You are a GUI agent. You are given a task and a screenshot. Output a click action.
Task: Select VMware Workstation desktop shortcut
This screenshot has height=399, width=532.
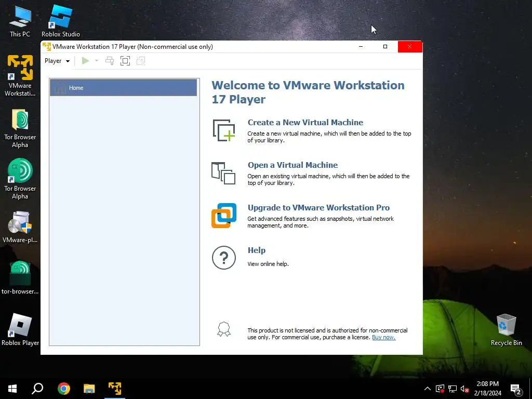pyautogui.click(x=20, y=76)
